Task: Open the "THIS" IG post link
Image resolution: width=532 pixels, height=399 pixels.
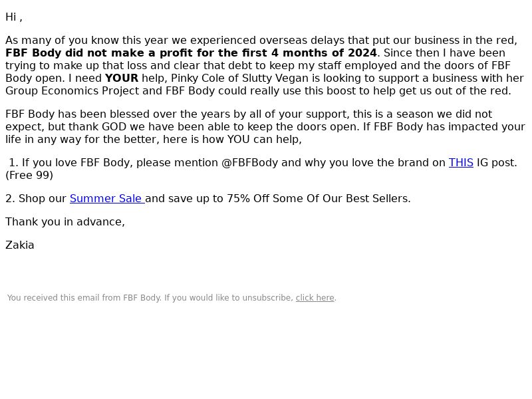Action: tap(461, 162)
